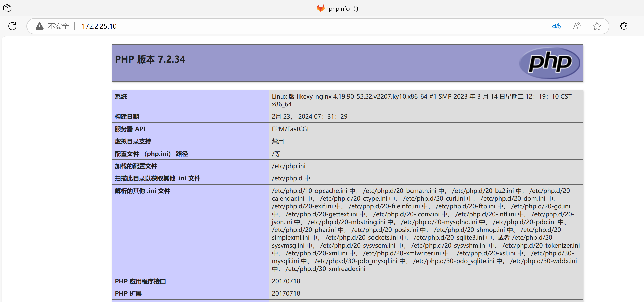This screenshot has width=644, height=302.
Task: Click the fox favicon beside phpinfo title
Action: point(321,8)
